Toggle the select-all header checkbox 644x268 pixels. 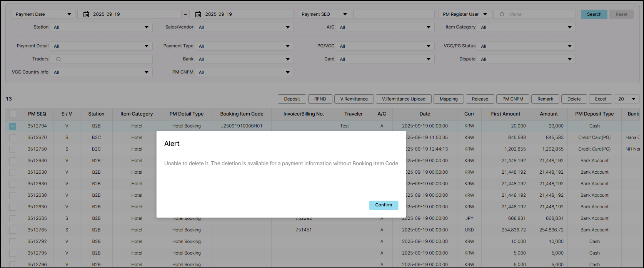click(x=13, y=114)
